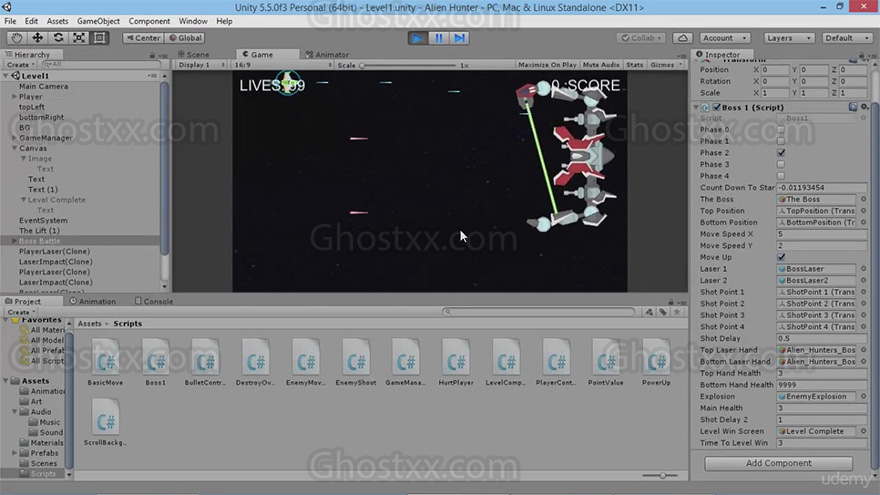
Task: Open Boss 1 component settings gear
Action: (x=864, y=107)
